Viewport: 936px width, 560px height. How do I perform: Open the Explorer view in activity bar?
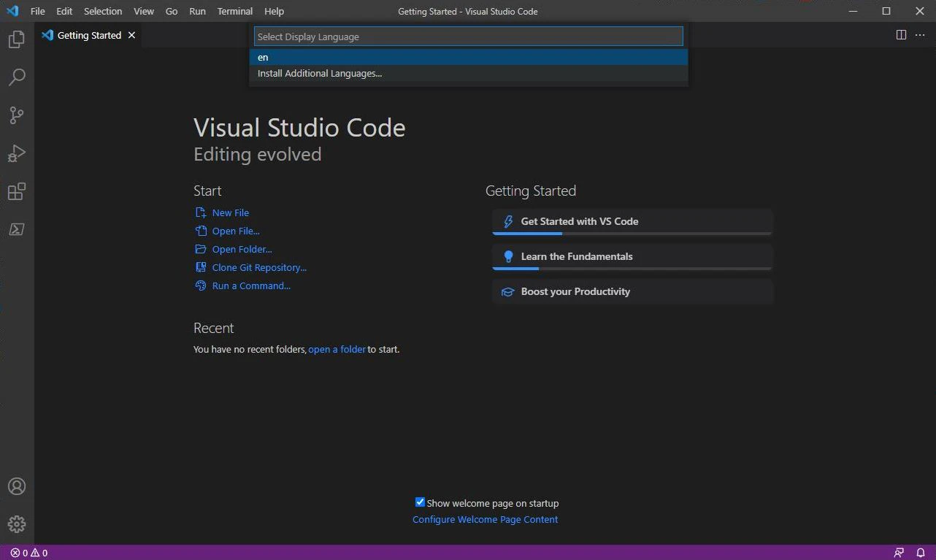(x=16, y=39)
